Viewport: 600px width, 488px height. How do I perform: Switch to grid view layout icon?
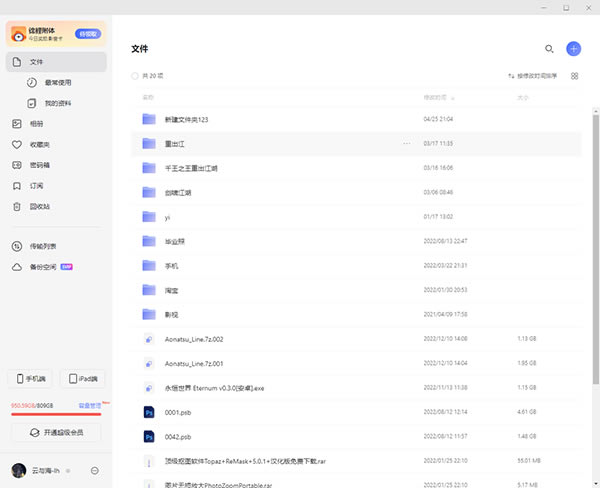[x=574, y=76]
